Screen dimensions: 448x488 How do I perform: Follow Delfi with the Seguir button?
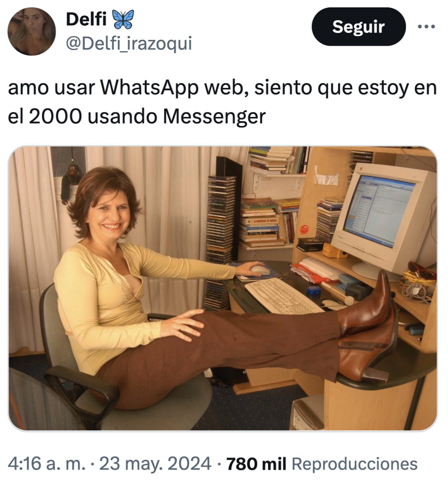click(x=358, y=27)
